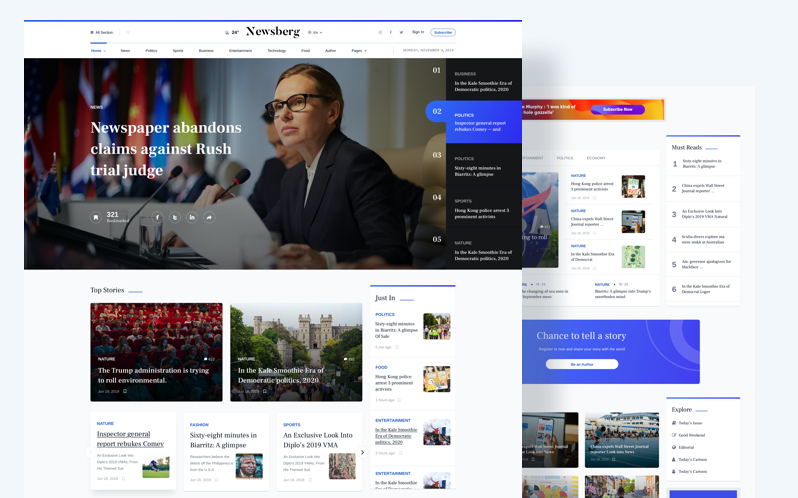Open the All Section menu icon
This screenshot has height=498, width=798.
(x=92, y=32)
